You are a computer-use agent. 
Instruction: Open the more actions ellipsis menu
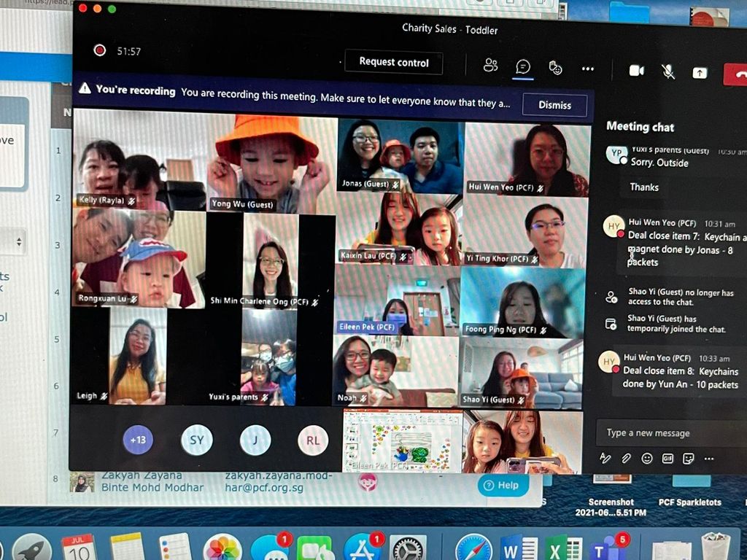point(587,69)
